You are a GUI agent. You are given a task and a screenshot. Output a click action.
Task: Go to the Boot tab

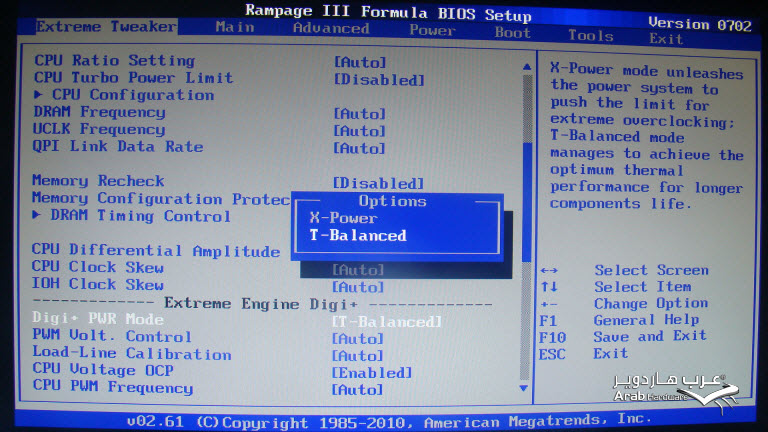[x=512, y=33]
